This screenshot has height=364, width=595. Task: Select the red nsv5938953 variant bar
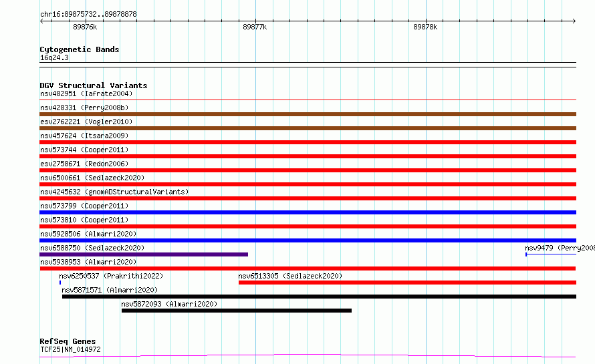pyautogui.click(x=308, y=268)
